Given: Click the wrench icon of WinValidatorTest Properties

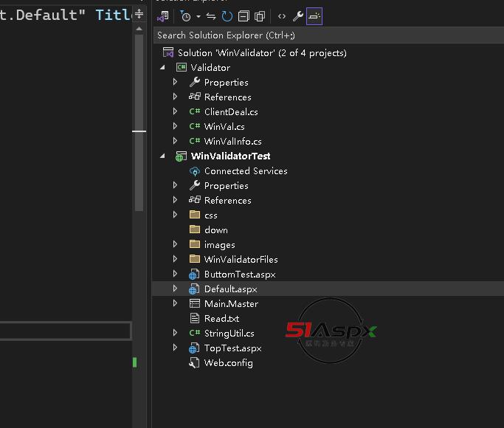Looking at the screenshot, I should (x=195, y=185).
